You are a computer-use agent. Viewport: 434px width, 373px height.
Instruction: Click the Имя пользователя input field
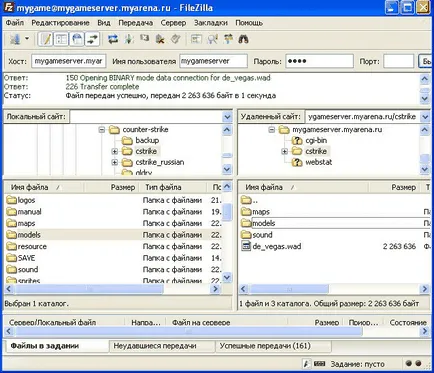tap(213, 61)
